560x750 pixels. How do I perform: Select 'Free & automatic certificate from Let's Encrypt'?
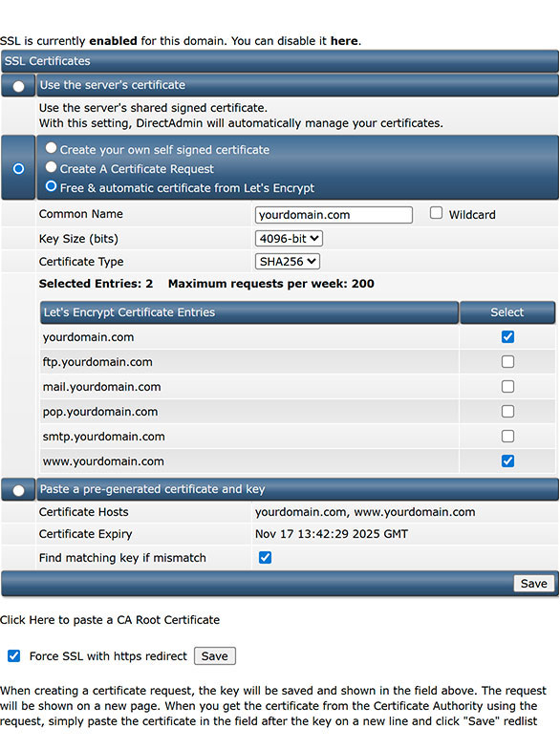pyautogui.click(x=52, y=186)
